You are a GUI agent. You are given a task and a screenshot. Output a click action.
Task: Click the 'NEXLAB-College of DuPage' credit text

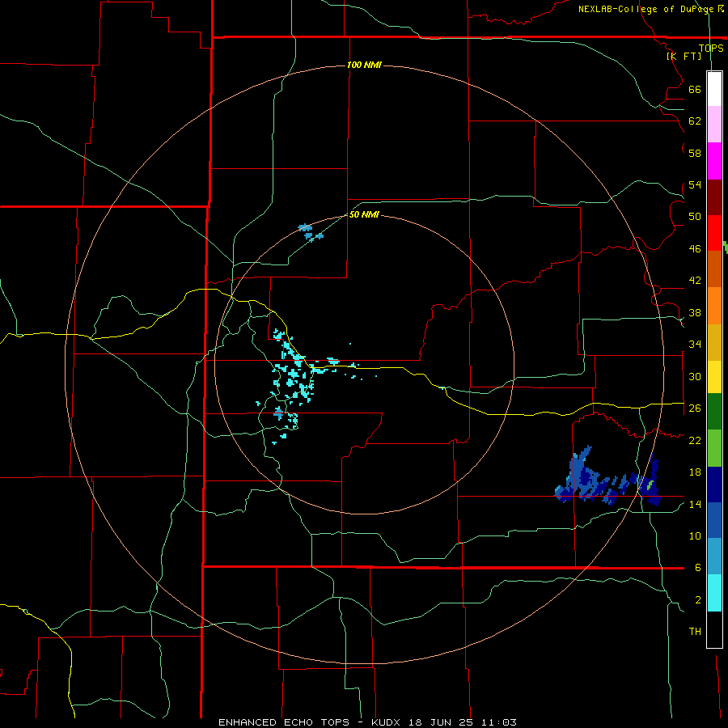point(646,9)
